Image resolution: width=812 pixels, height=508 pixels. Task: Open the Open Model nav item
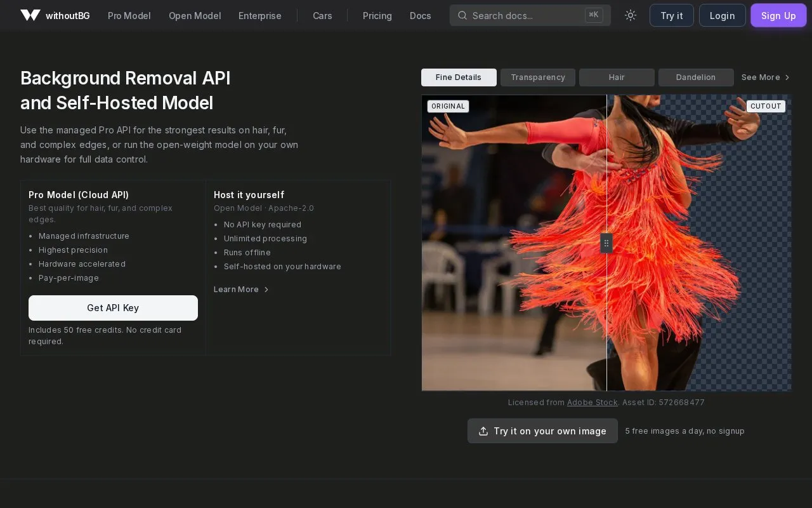tap(195, 15)
